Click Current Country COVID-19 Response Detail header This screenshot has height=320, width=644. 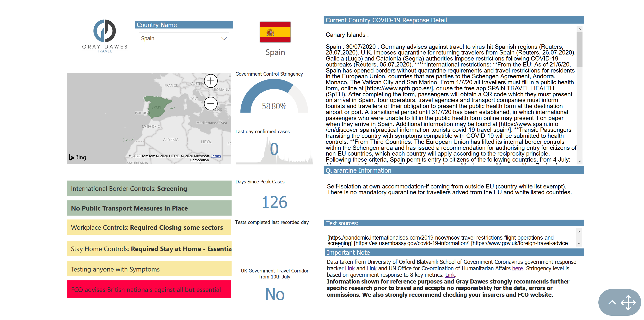(x=454, y=20)
